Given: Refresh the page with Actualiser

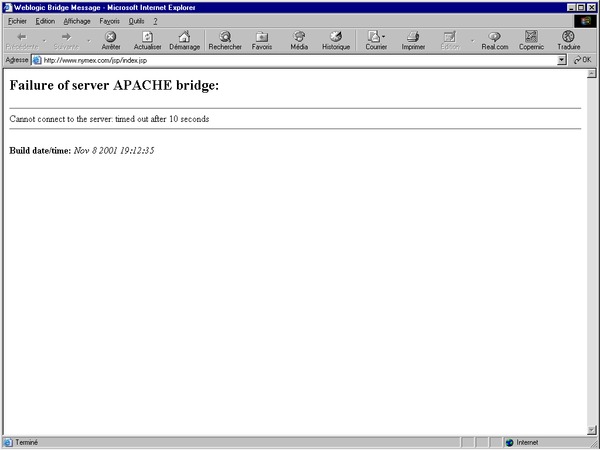Looking at the screenshot, I should tap(147, 41).
